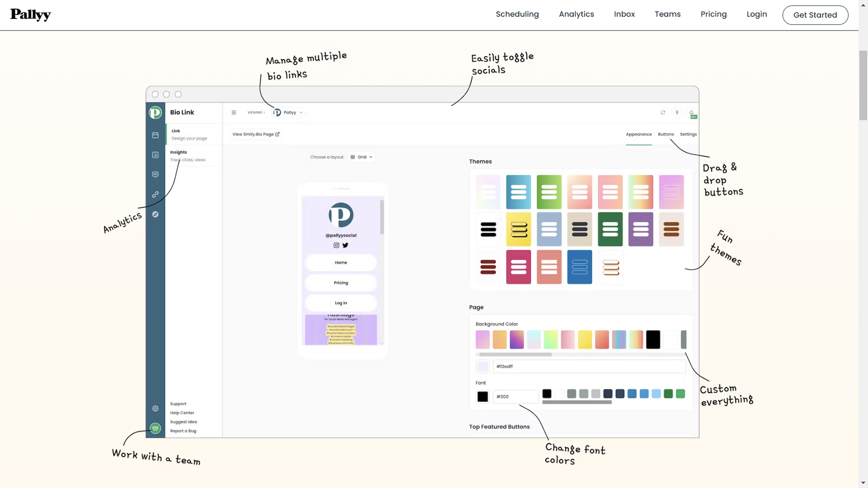
Task: Open the analytics chart icon in app sidebar
Action: pyautogui.click(x=155, y=155)
